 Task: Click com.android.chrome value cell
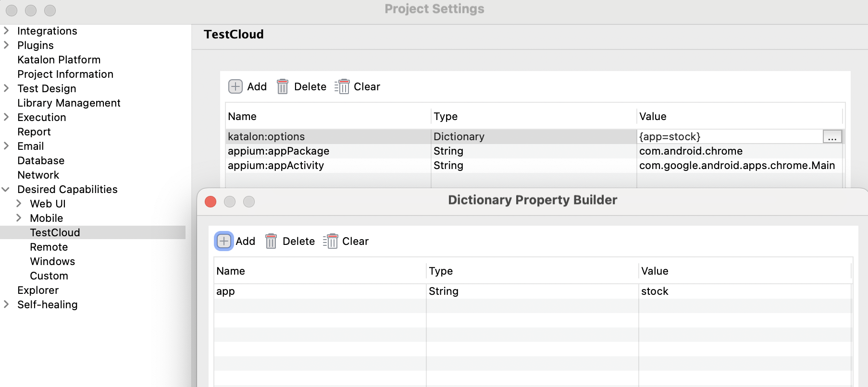click(740, 151)
